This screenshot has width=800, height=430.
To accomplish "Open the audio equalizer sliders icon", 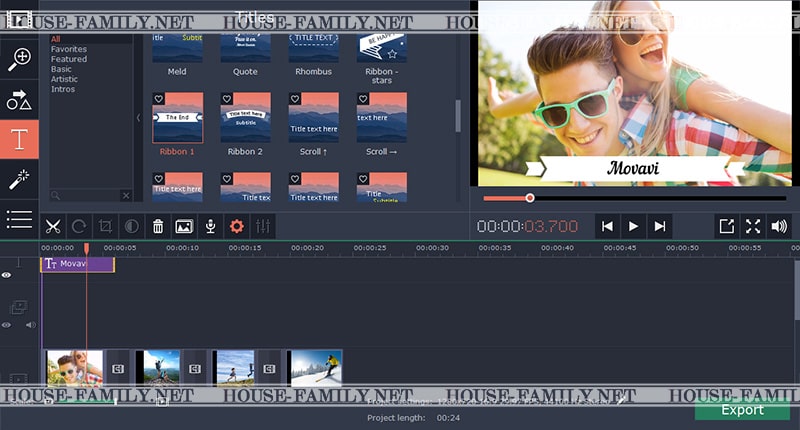I will (263, 226).
